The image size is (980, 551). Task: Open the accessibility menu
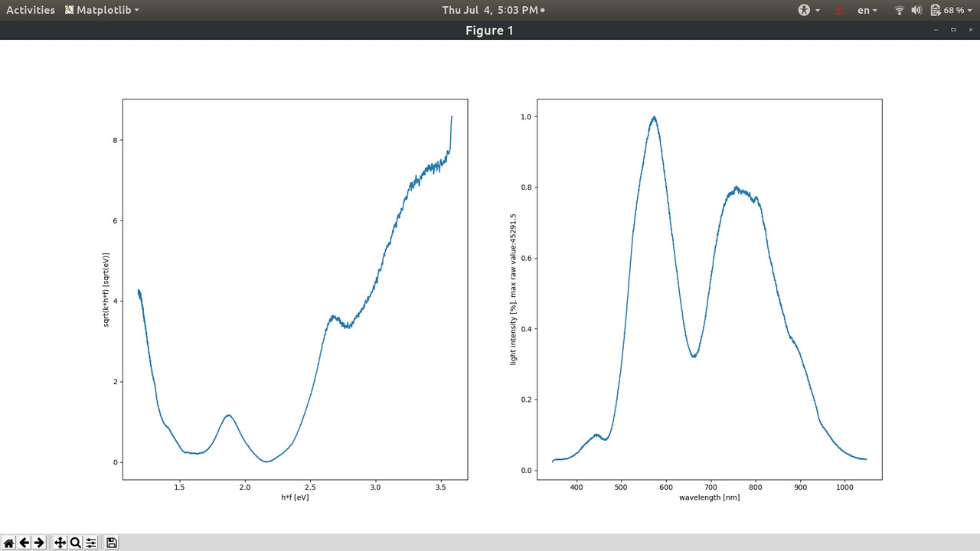[x=809, y=10]
